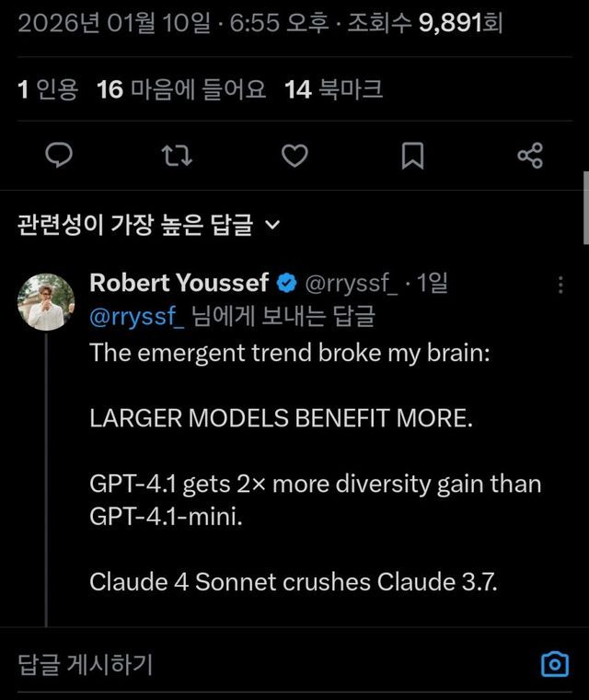The image size is (589, 700).
Task: Open the camera icon in reply bar
Action: point(554,663)
